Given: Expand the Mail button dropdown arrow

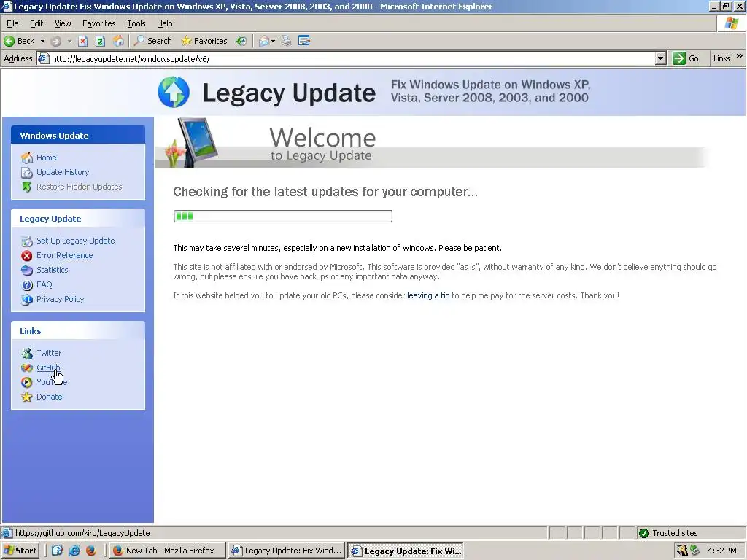Looking at the screenshot, I should (273, 41).
